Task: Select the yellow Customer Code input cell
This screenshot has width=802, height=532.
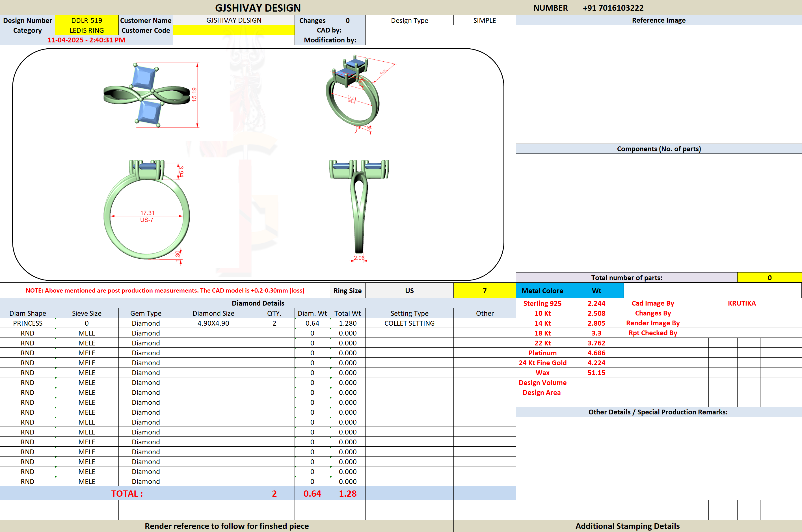Action: point(234,30)
